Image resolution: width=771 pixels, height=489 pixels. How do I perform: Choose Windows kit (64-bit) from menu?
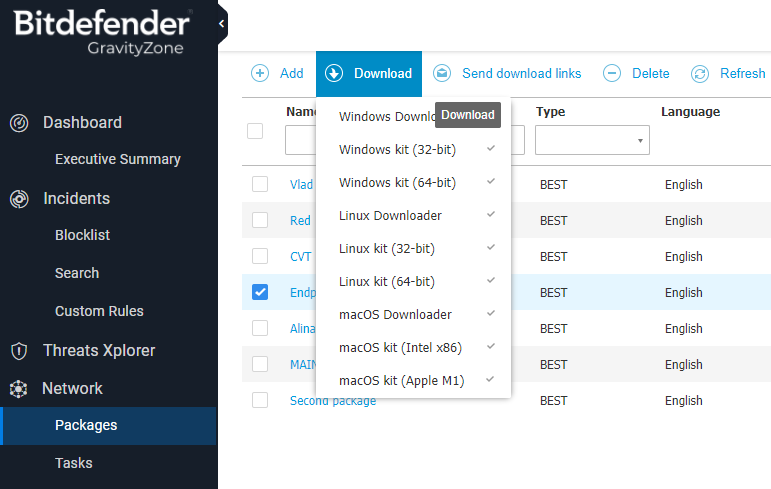[397, 182]
